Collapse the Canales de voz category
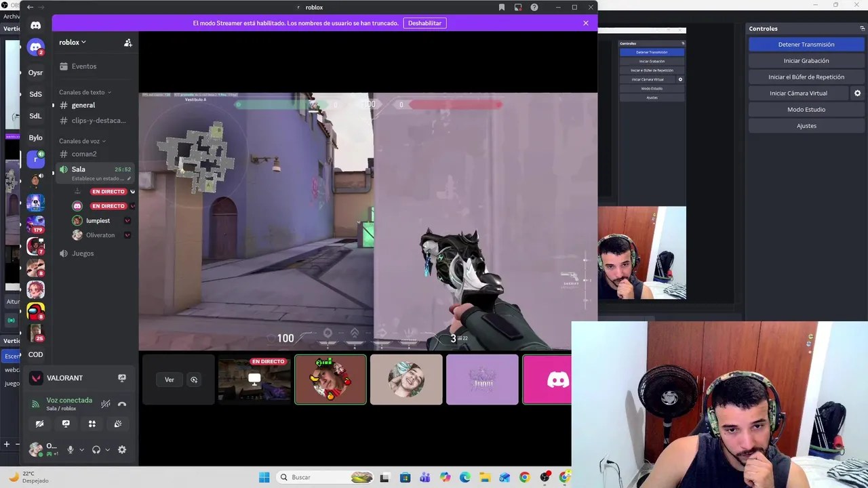The image size is (868, 488). pyautogui.click(x=82, y=141)
